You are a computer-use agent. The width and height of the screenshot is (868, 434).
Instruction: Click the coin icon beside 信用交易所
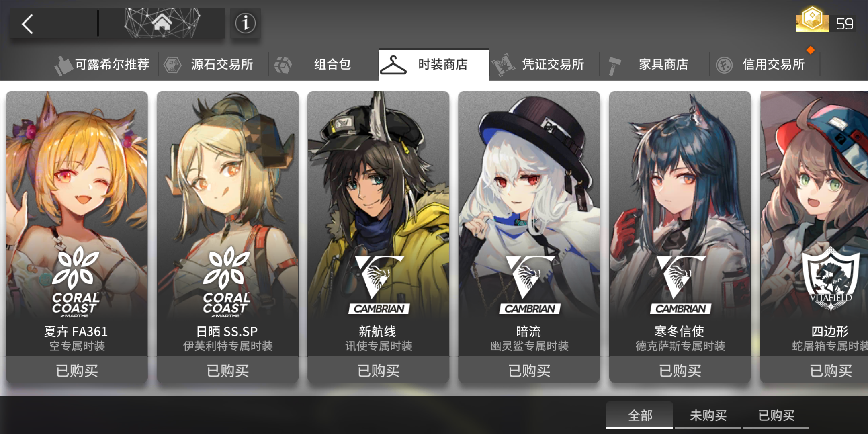coord(724,65)
